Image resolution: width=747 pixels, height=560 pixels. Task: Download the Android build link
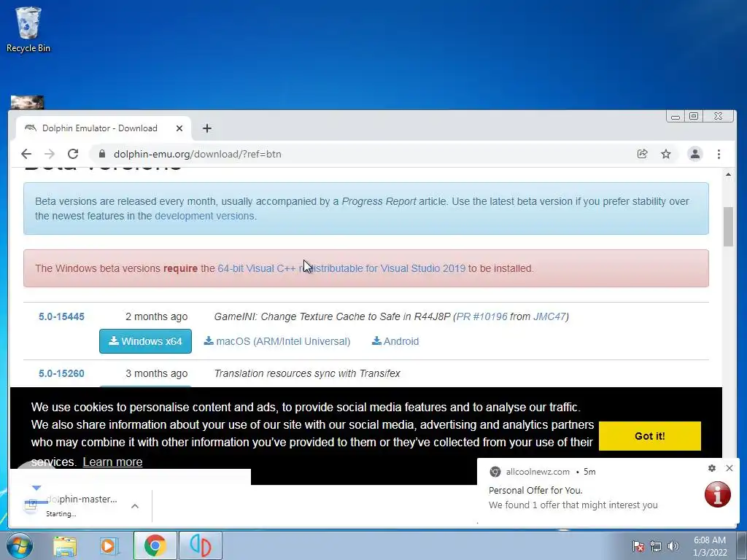click(x=395, y=341)
